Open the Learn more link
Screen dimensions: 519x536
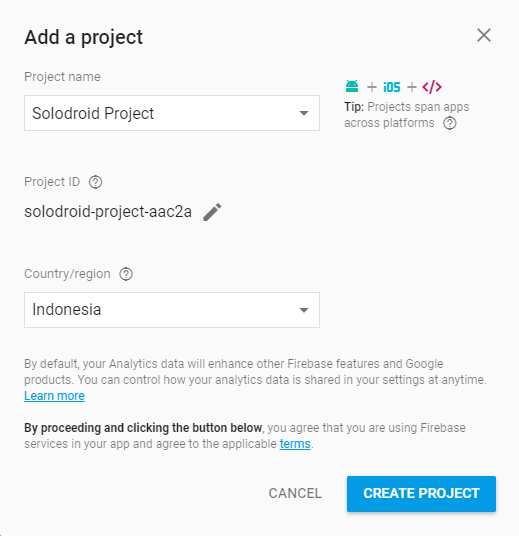[x=54, y=396]
